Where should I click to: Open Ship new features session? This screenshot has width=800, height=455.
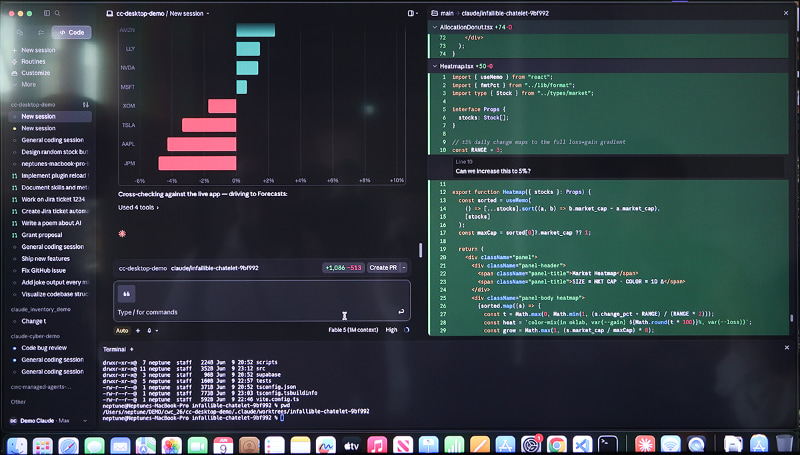(50, 259)
